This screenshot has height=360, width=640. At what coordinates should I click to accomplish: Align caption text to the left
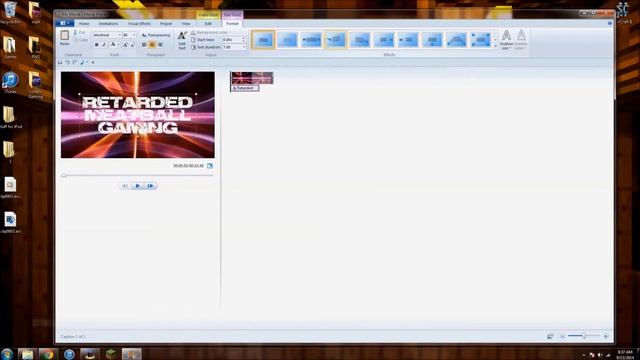coord(144,44)
